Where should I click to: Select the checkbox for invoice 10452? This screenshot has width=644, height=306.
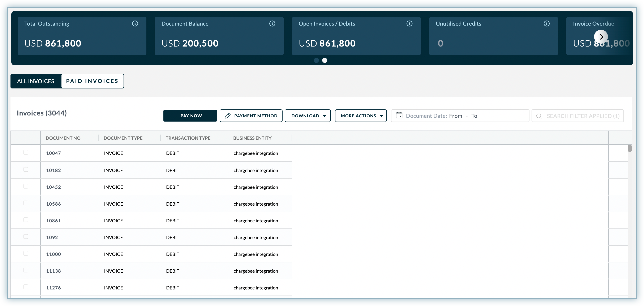(x=26, y=186)
